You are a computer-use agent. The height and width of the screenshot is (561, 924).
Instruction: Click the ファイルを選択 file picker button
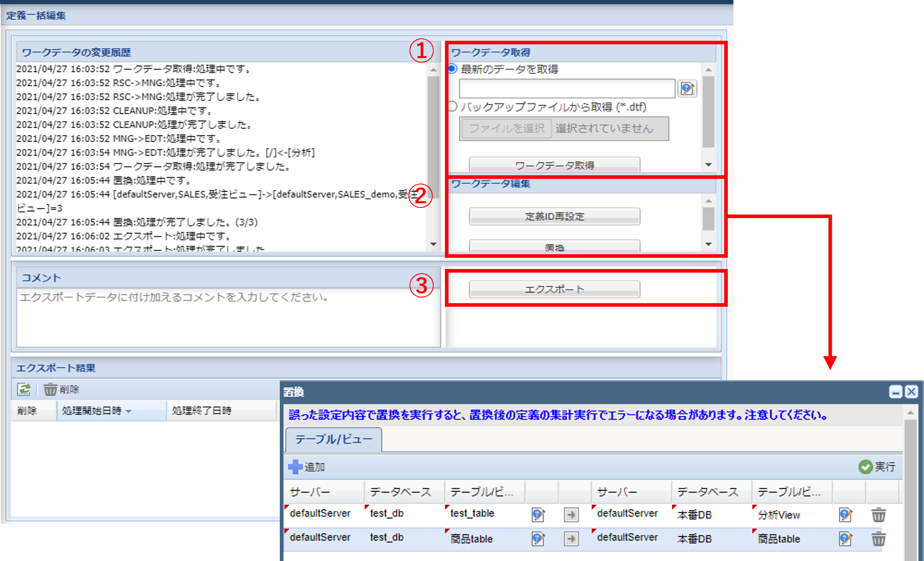pyautogui.click(x=506, y=128)
